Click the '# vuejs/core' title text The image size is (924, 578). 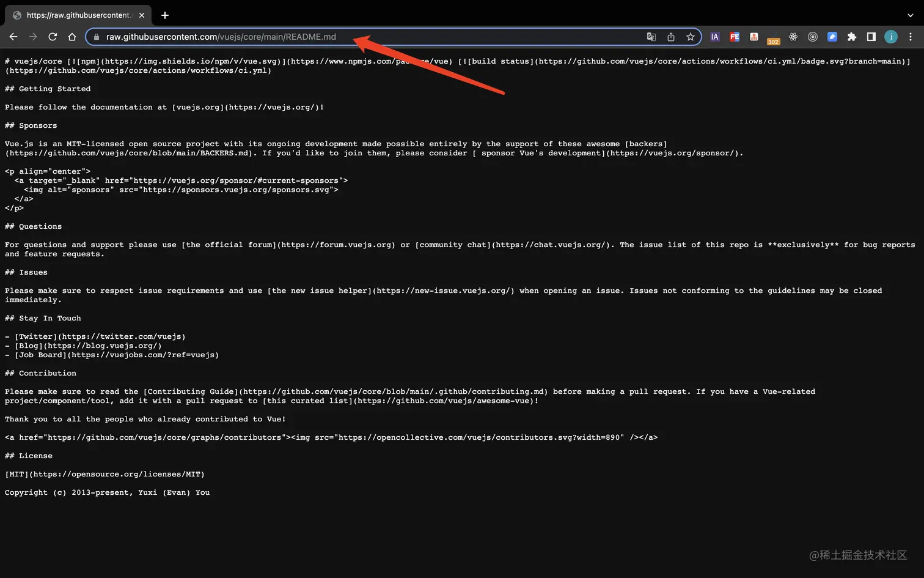pos(34,61)
